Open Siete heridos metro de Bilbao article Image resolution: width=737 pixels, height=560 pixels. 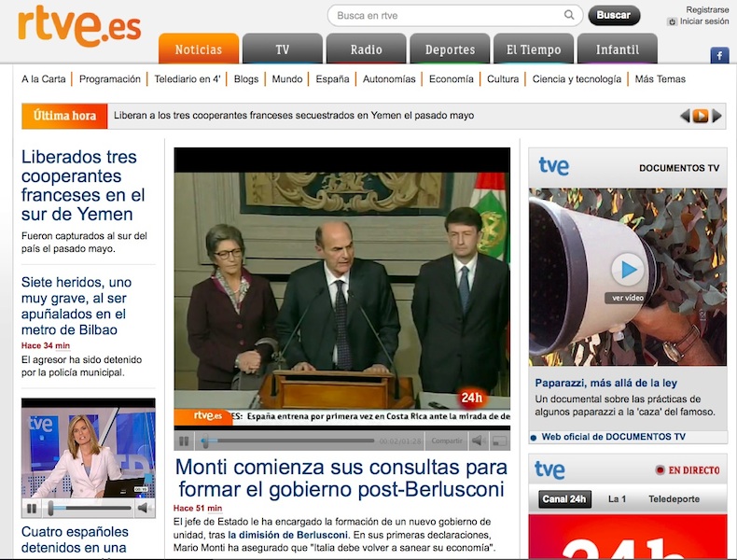[x=76, y=305]
